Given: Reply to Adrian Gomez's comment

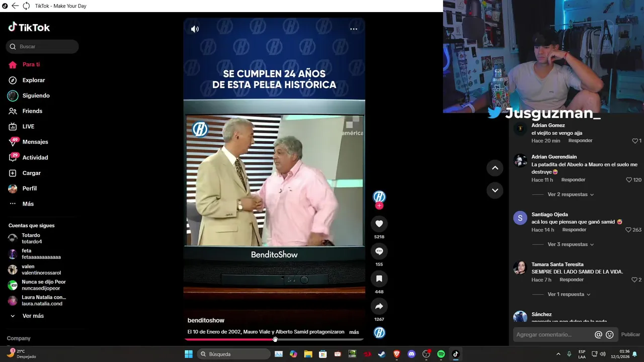Looking at the screenshot, I should click(580, 141).
